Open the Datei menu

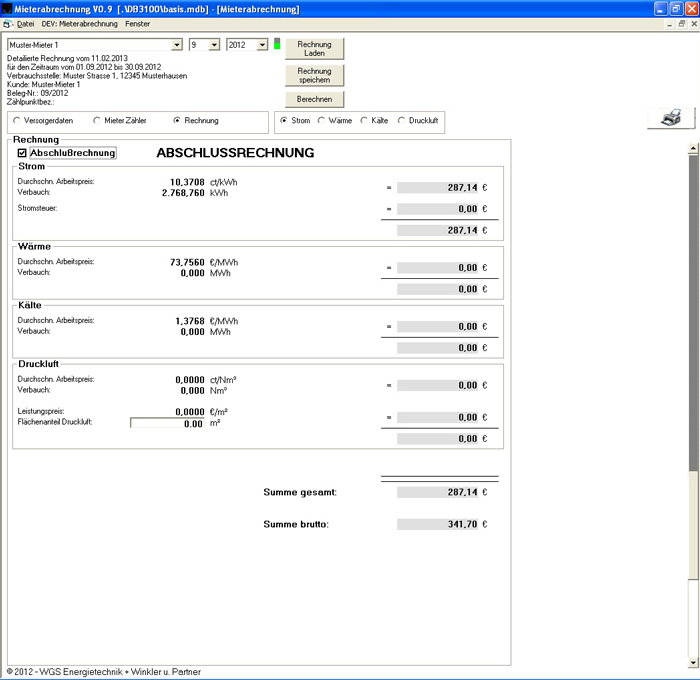pos(25,22)
